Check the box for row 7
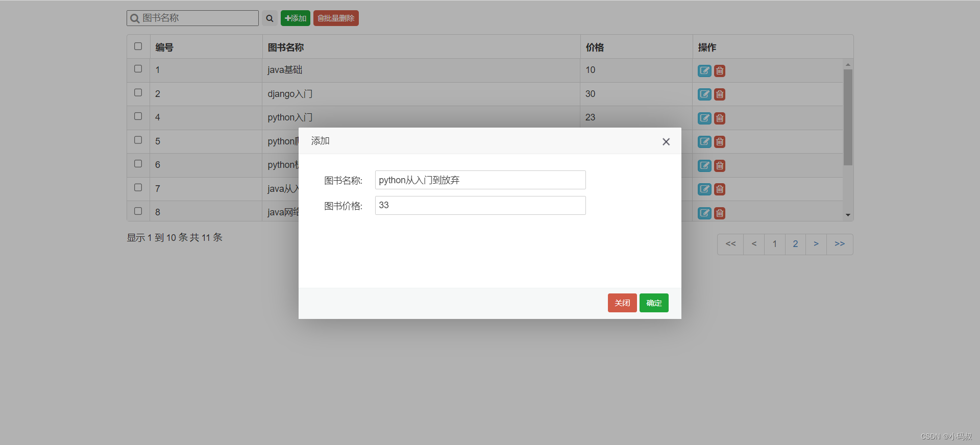Image resolution: width=980 pixels, height=445 pixels. 138,188
